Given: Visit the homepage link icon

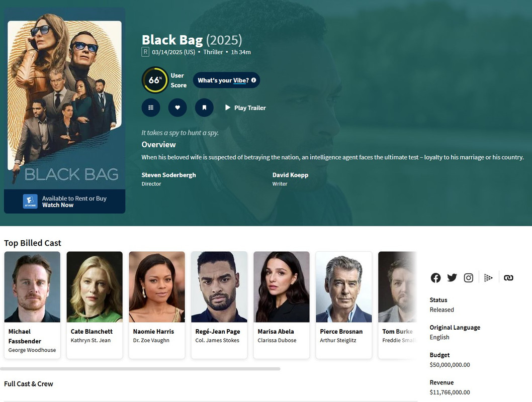Looking at the screenshot, I should [x=508, y=277].
